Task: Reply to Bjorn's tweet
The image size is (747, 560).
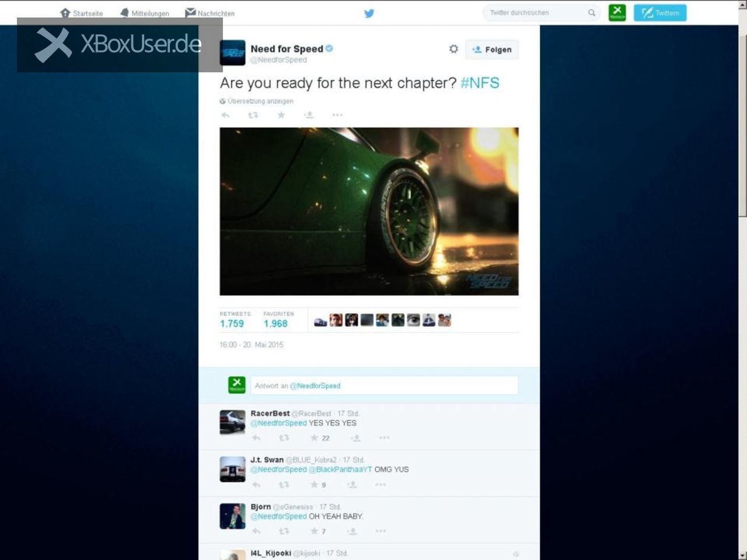Action: click(x=256, y=531)
